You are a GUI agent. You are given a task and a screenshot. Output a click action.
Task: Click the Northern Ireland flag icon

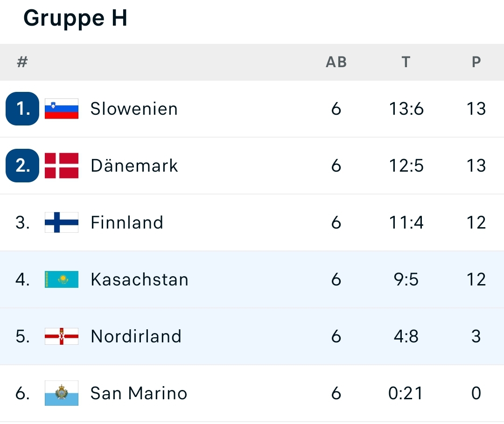click(x=62, y=336)
